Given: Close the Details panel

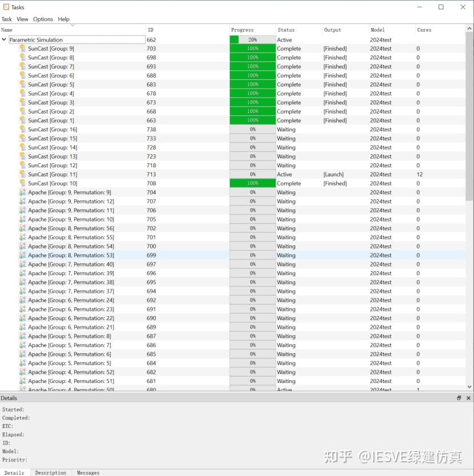Looking at the screenshot, I should pos(468,398).
